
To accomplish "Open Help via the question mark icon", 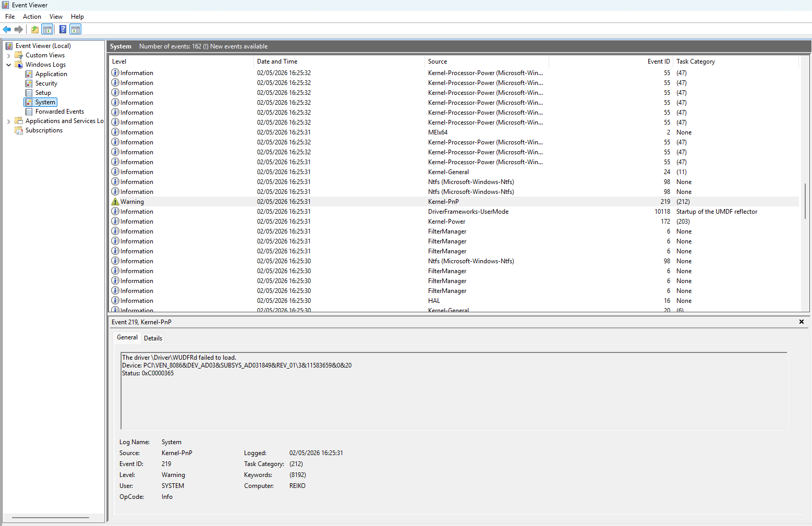I will pyautogui.click(x=63, y=29).
